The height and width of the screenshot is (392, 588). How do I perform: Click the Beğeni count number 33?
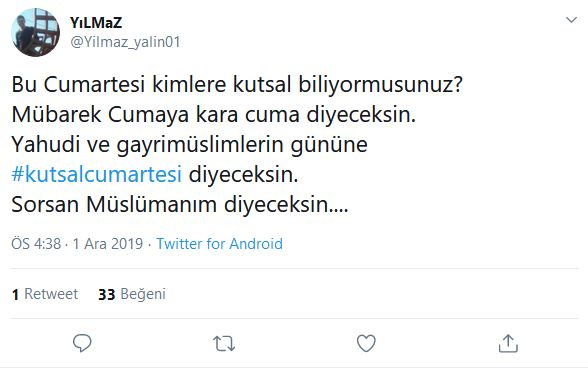click(x=106, y=294)
